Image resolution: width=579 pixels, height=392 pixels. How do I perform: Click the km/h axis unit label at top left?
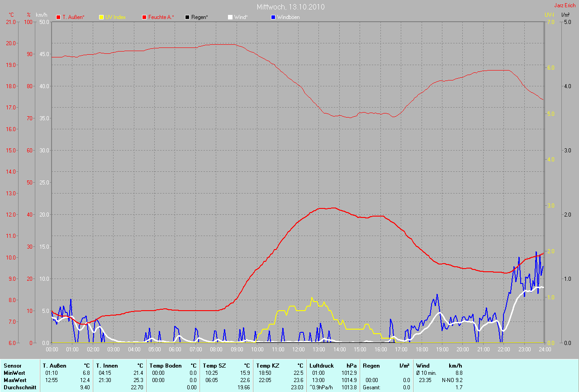tap(39, 15)
